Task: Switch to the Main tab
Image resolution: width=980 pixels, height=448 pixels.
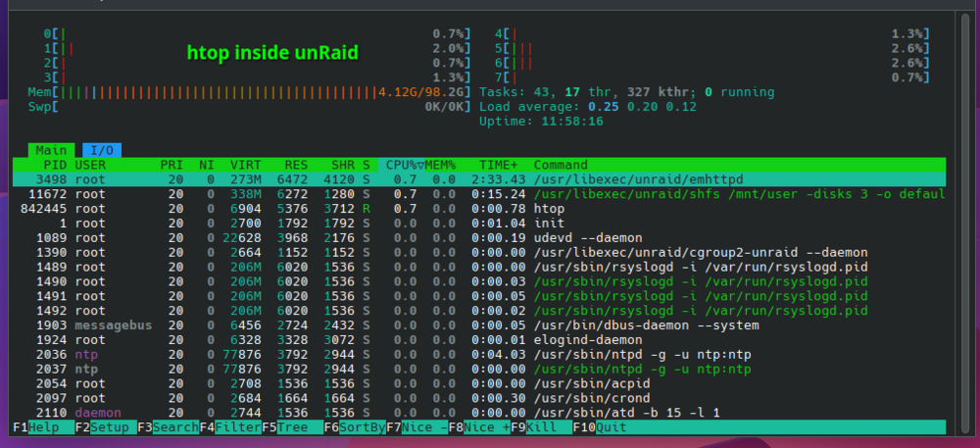Action: [51, 150]
